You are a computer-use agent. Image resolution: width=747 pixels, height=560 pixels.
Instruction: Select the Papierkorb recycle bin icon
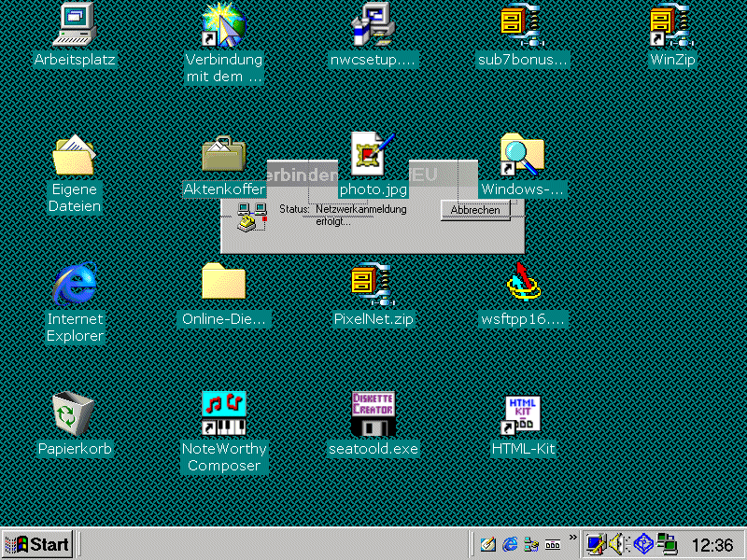[x=75, y=414]
